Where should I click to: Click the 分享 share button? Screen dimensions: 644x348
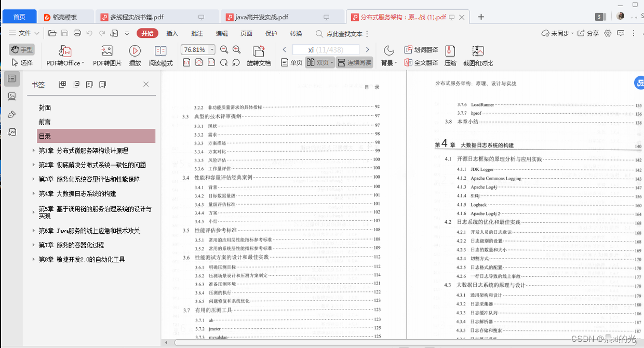[x=588, y=33]
